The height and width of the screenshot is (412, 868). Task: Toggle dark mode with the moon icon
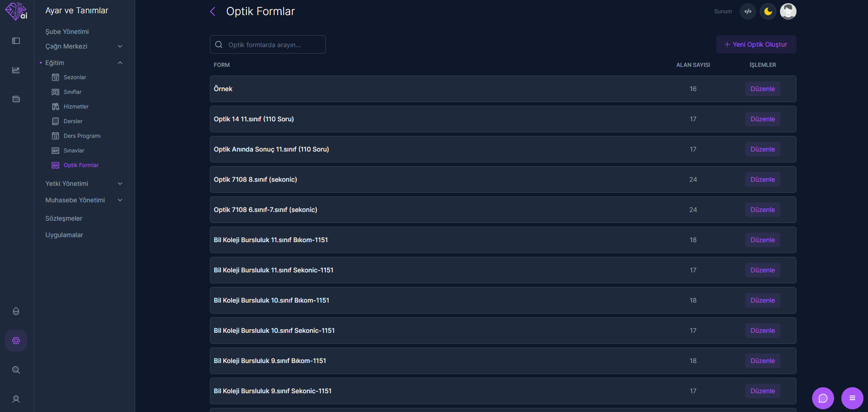pyautogui.click(x=768, y=11)
